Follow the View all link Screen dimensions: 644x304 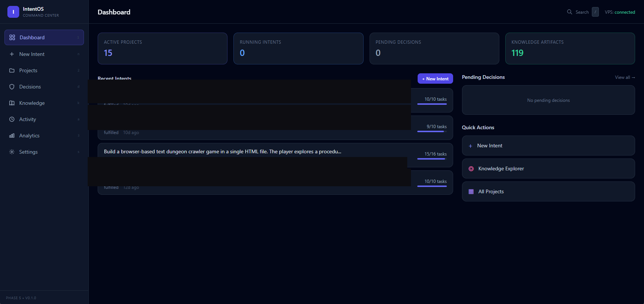pyautogui.click(x=625, y=77)
